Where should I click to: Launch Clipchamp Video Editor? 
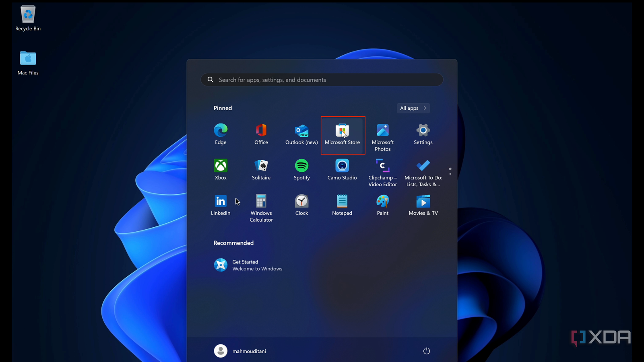tap(383, 173)
